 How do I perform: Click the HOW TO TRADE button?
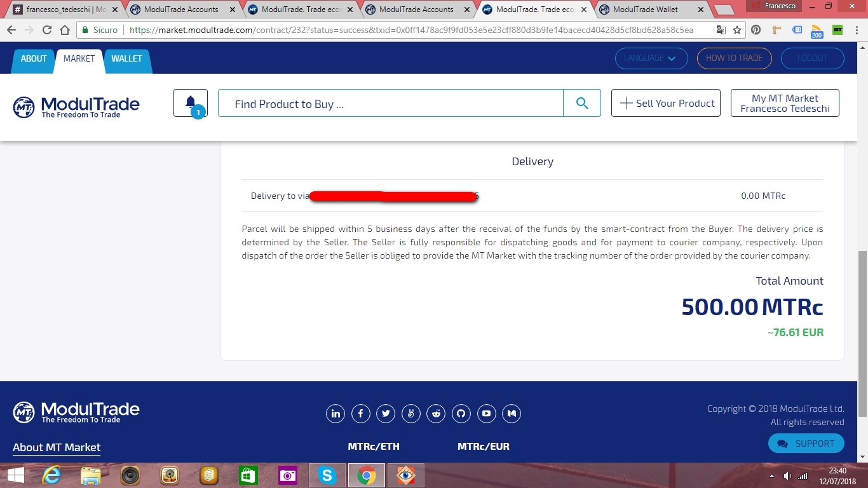[734, 58]
